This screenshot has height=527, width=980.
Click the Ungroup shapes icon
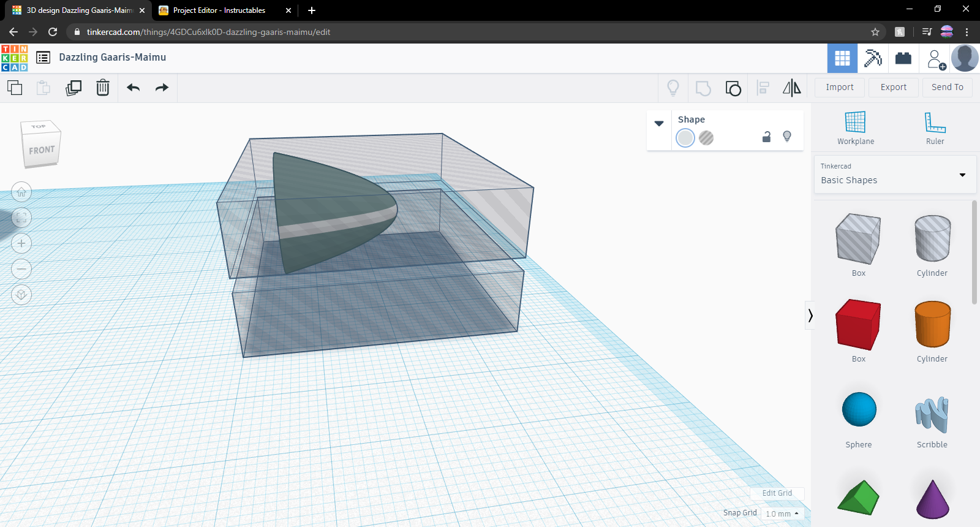(x=733, y=88)
